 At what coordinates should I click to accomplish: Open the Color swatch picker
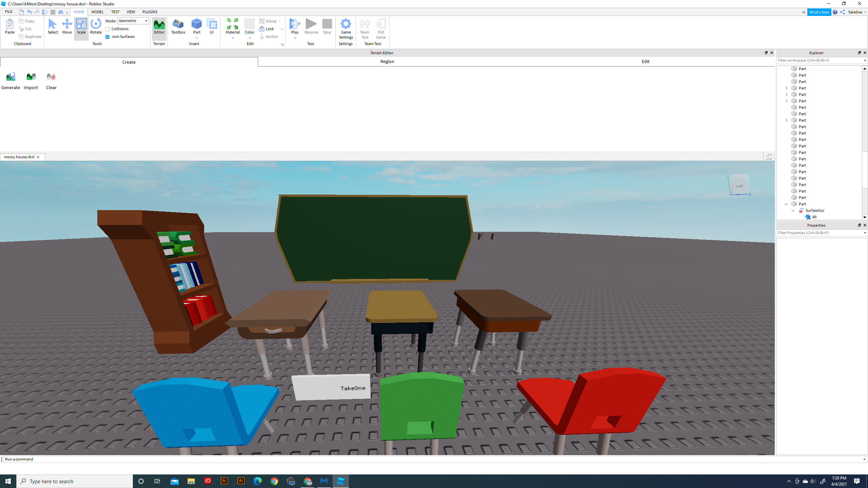(249, 24)
